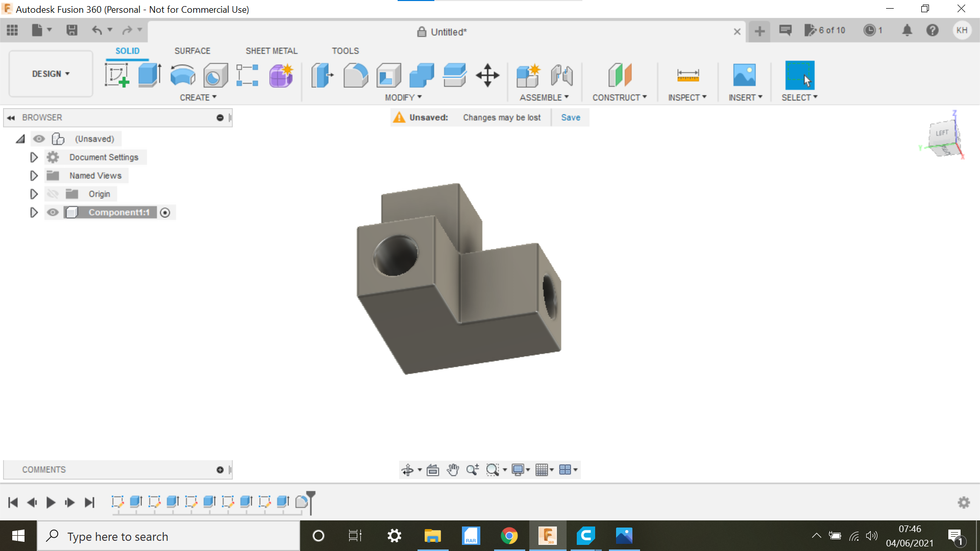Click the Save link in unsaved warning
980x551 pixels.
click(571, 117)
